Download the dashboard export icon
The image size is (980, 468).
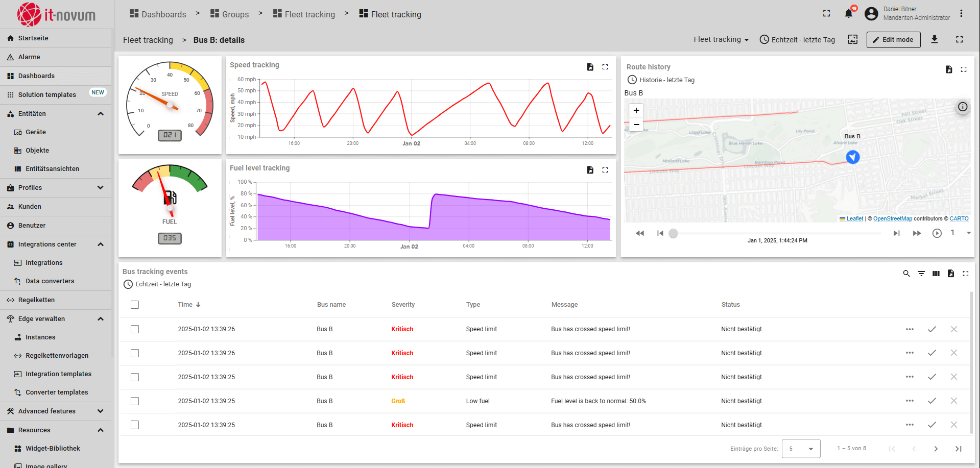click(x=934, y=39)
